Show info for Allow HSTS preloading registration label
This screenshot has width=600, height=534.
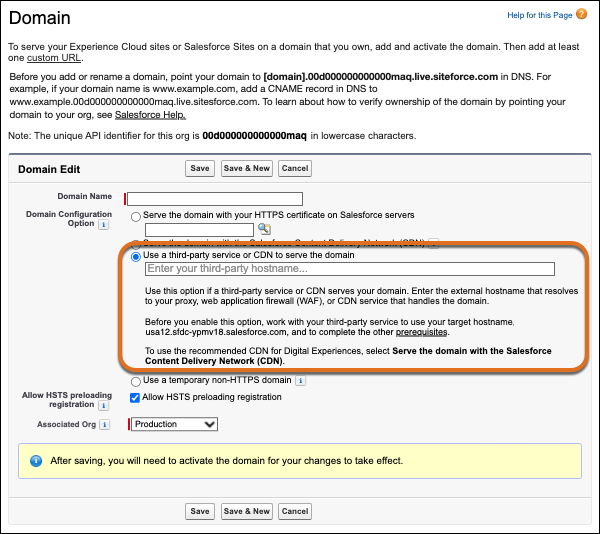[x=103, y=405]
